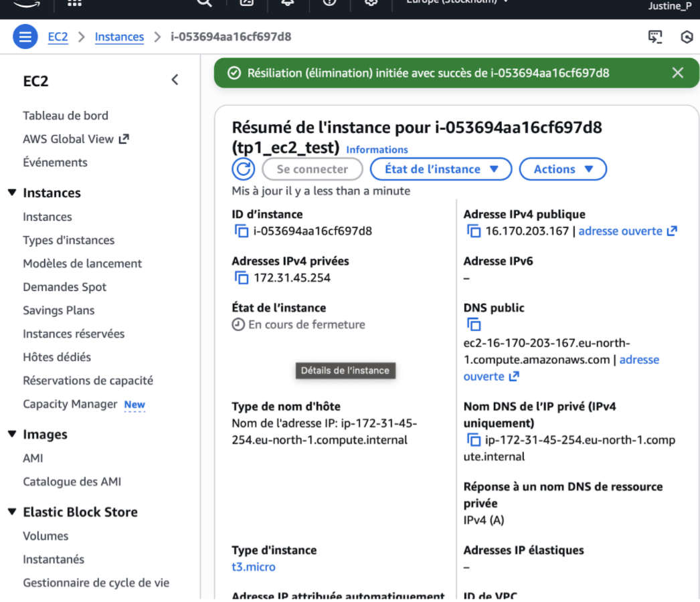
Task: Copy the public DNS name
Action: pos(474,325)
